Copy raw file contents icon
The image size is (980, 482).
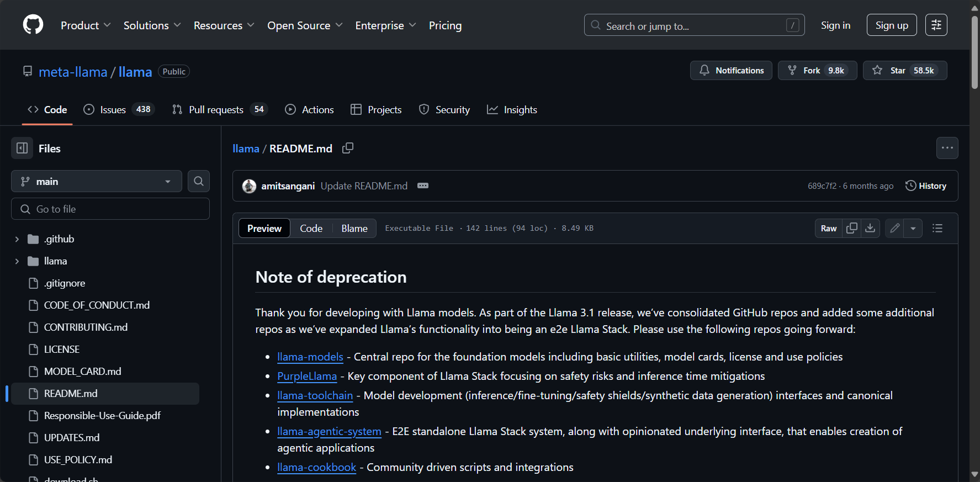[852, 228]
